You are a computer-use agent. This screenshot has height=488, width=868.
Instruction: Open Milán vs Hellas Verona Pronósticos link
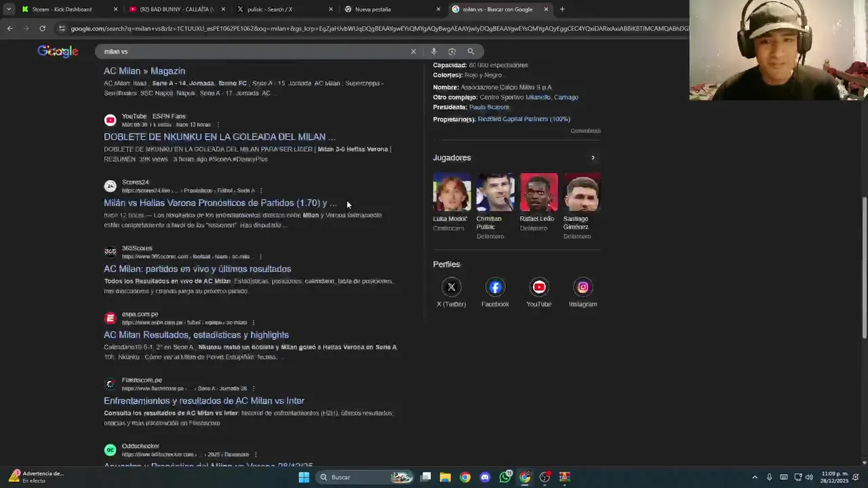220,203
